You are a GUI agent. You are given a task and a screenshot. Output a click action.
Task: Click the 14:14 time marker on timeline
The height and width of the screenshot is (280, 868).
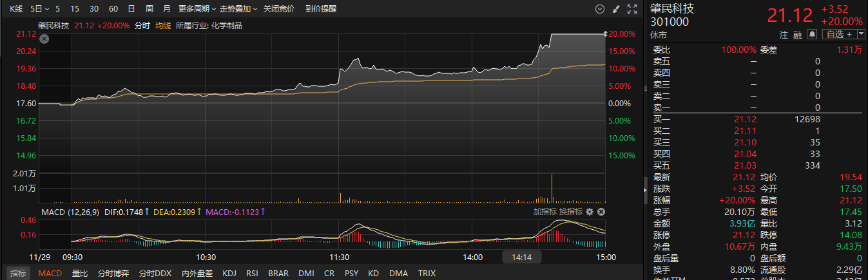click(522, 257)
